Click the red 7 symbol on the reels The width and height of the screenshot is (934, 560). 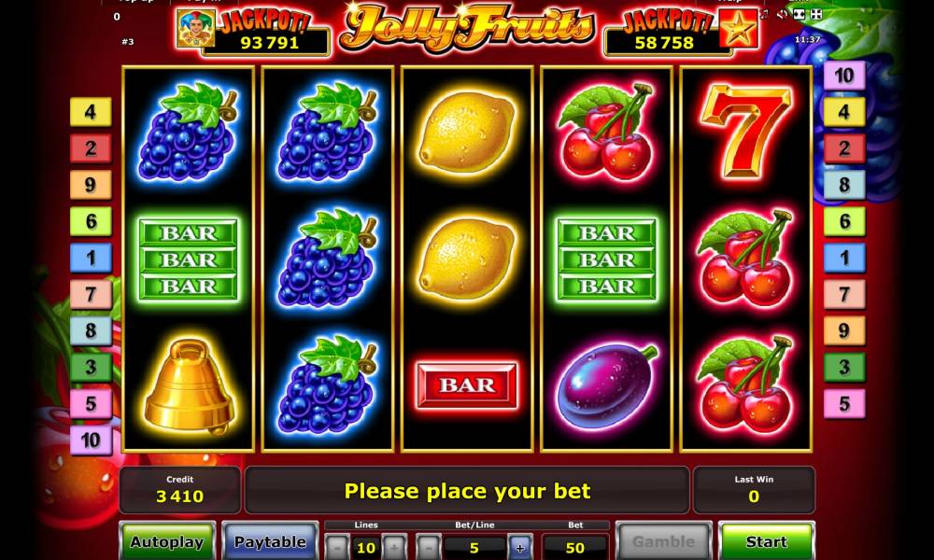[745, 131]
